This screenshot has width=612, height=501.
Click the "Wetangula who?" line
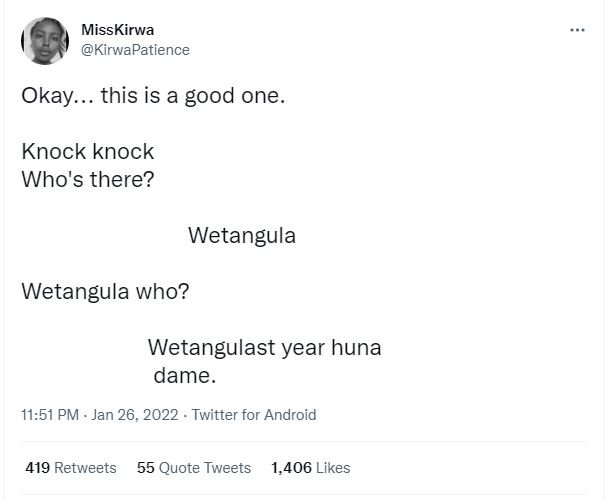(105, 293)
